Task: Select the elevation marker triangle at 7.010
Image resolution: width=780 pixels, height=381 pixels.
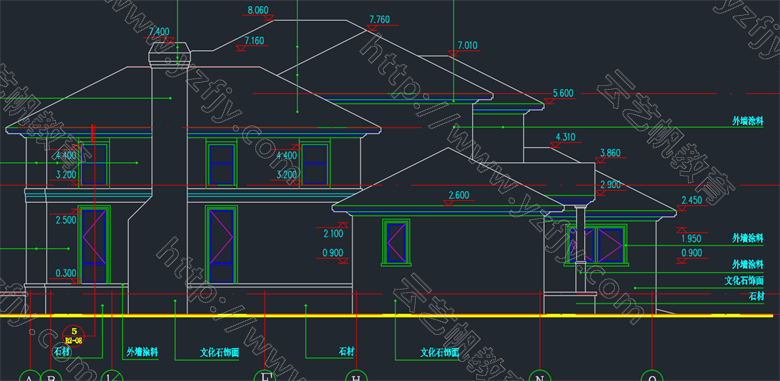Action: tap(453, 53)
